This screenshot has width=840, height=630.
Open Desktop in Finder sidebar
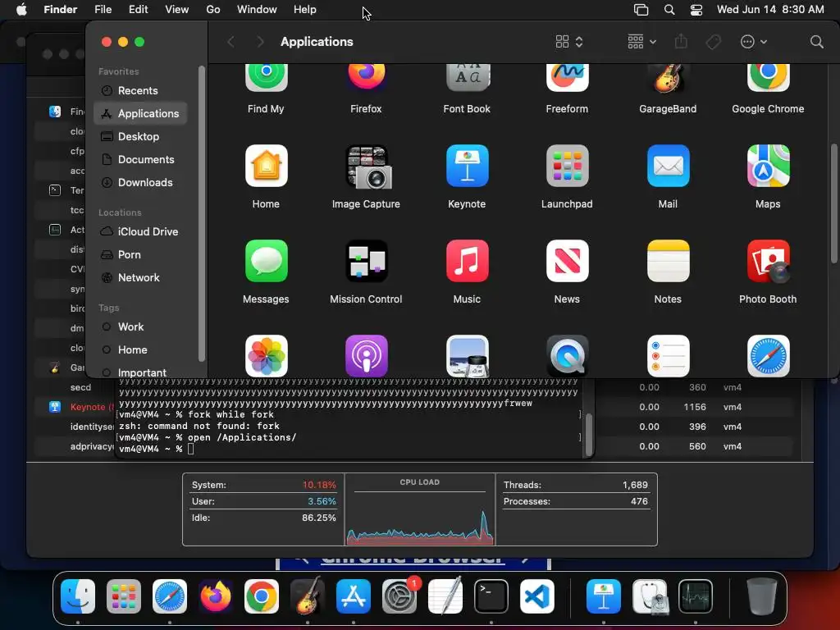(x=141, y=137)
